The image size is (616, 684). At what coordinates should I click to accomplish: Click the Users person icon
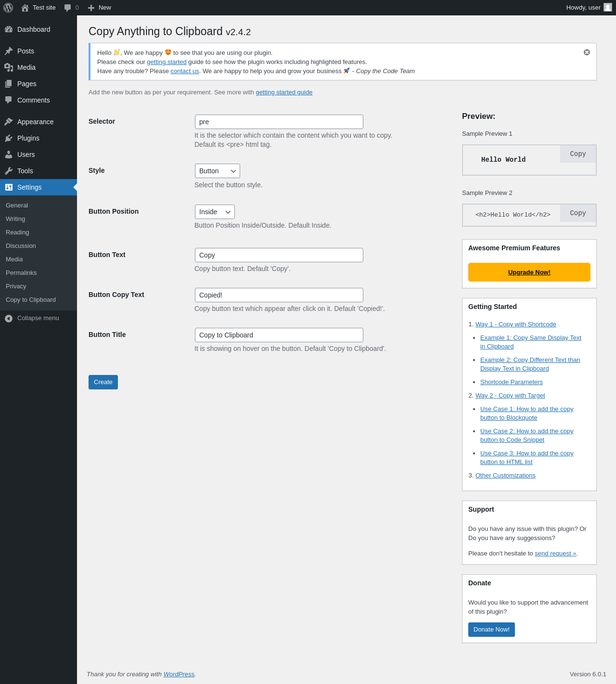tap(9, 155)
